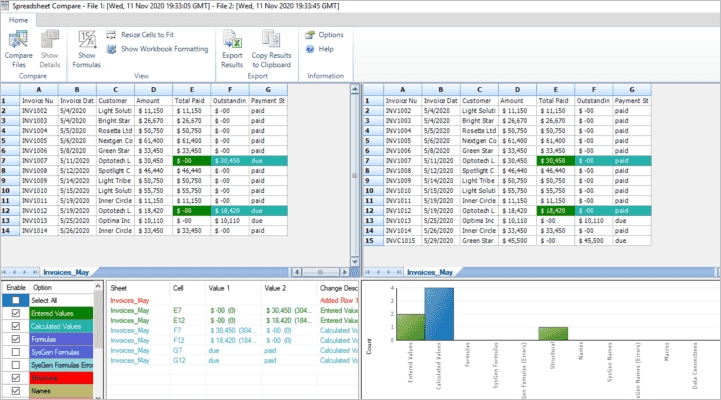
Task: Click the Cell column header in the results list
Action: click(188, 288)
